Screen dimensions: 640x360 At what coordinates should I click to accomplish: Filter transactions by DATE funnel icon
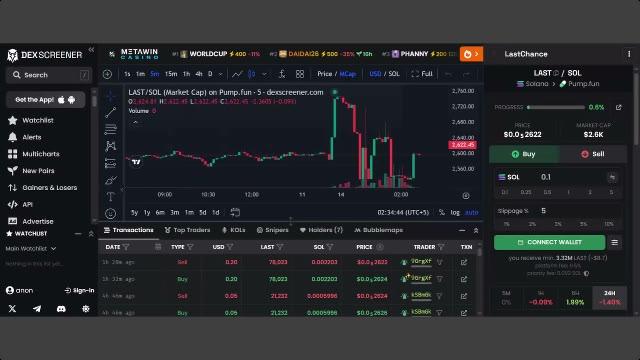tap(126, 247)
